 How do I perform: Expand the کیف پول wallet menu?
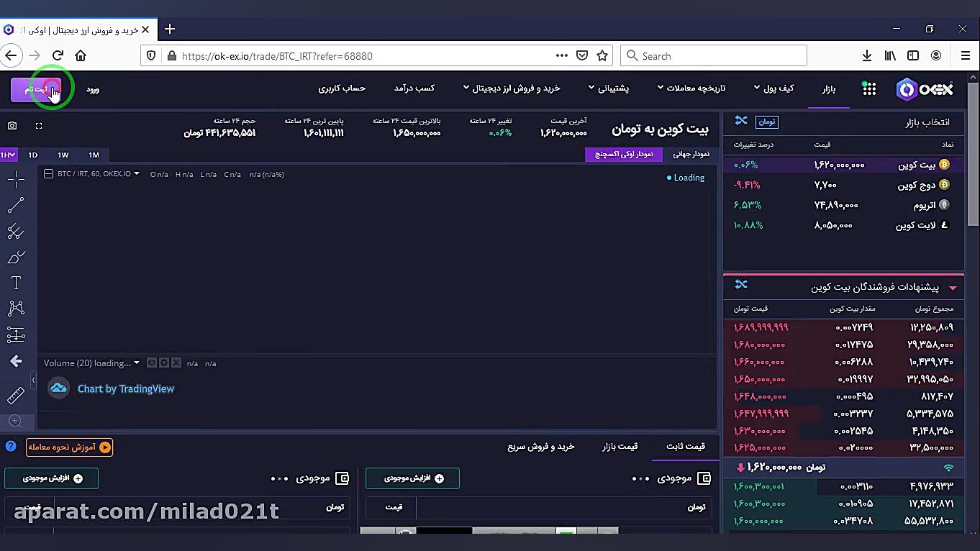(x=773, y=88)
